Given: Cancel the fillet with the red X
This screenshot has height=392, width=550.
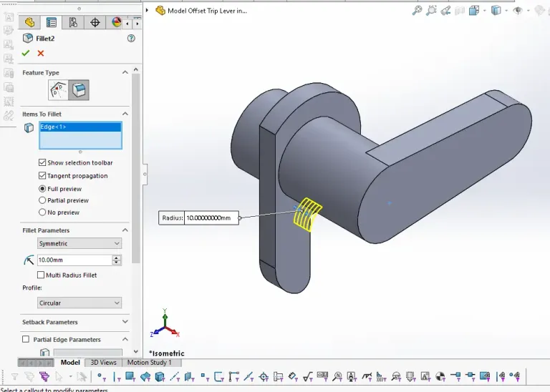Looking at the screenshot, I should [41, 53].
